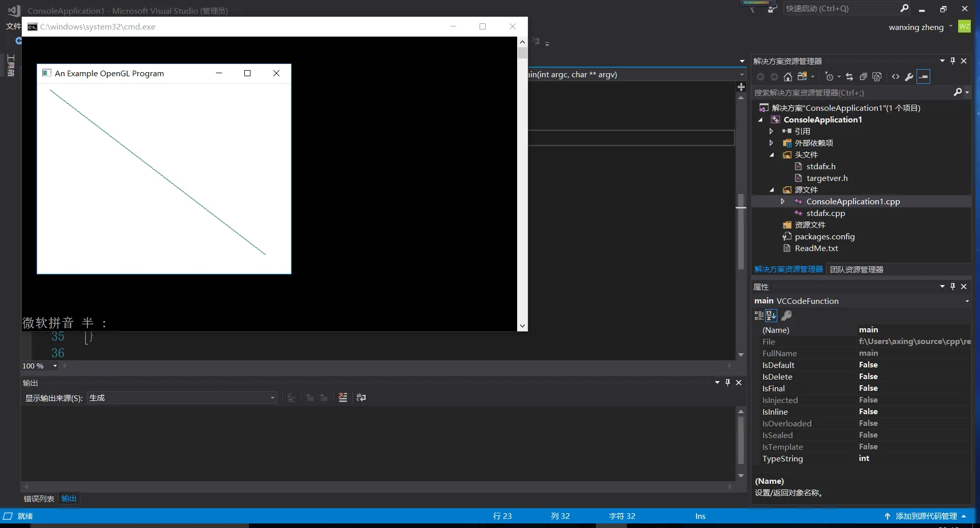Image resolution: width=980 pixels, height=528 pixels.
Task: Click the WZ account avatar
Action: click(964, 26)
